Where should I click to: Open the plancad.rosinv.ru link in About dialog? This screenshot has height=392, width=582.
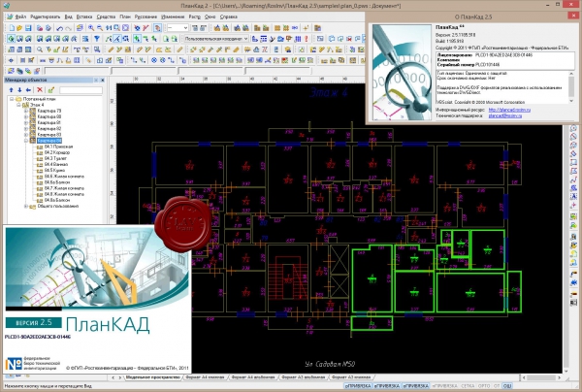coord(509,110)
